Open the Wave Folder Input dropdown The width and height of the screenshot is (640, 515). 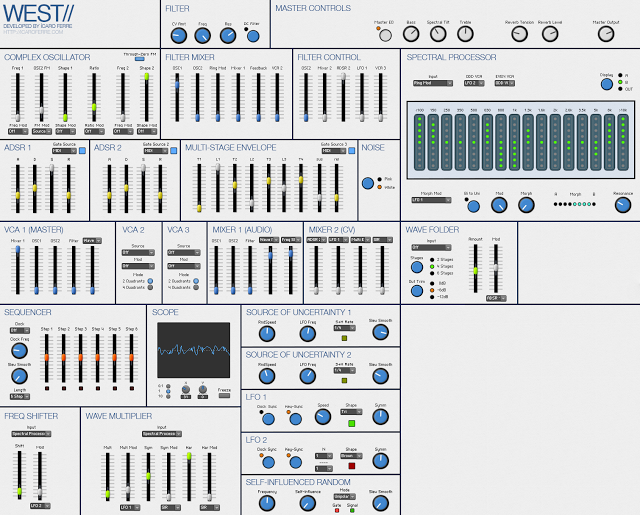coord(431,247)
